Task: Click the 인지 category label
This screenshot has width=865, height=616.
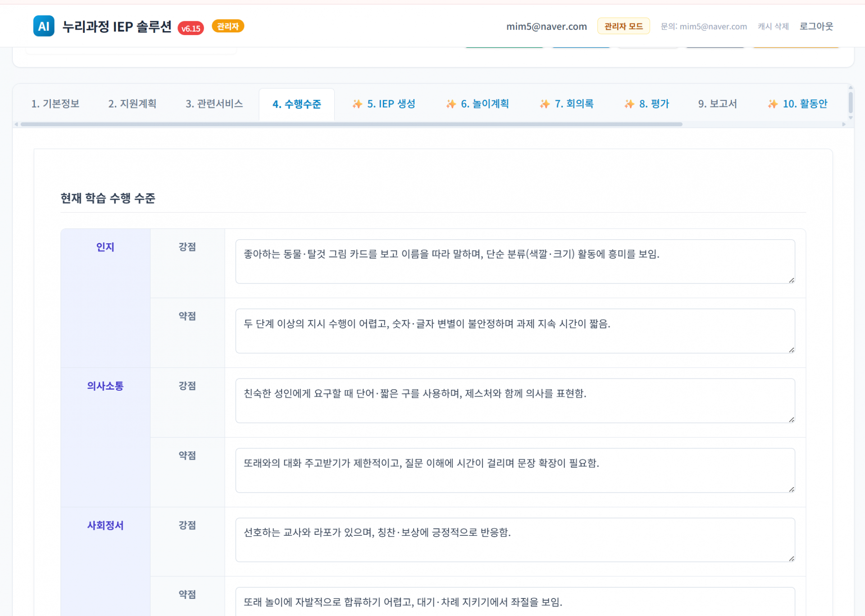Action: tap(105, 247)
